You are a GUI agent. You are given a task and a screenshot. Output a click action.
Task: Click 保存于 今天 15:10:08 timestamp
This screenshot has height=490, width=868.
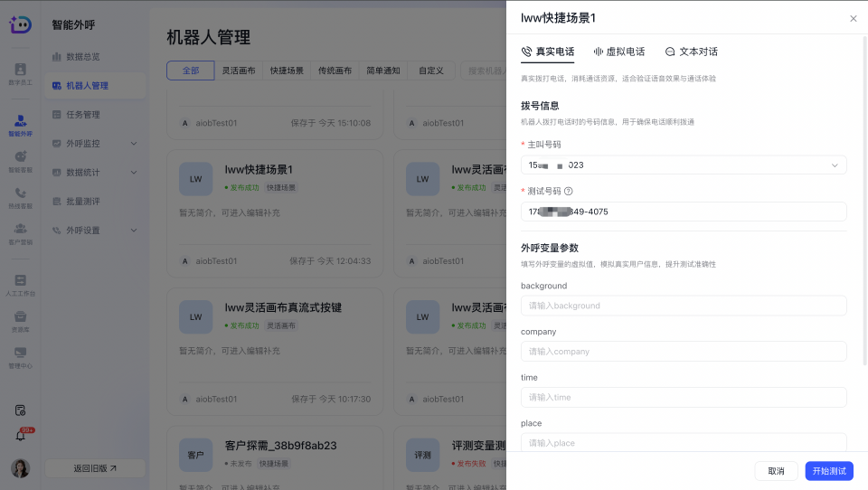pyautogui.click(x=331, y=123)
